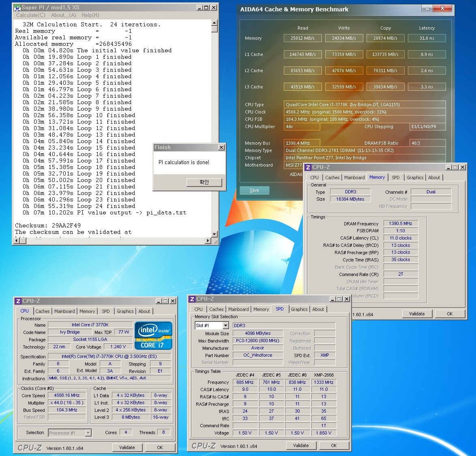Viewport: 476px width, 456px height.
Task: Click Validate in CPU-Z SPD window
Action: (301, 445)
